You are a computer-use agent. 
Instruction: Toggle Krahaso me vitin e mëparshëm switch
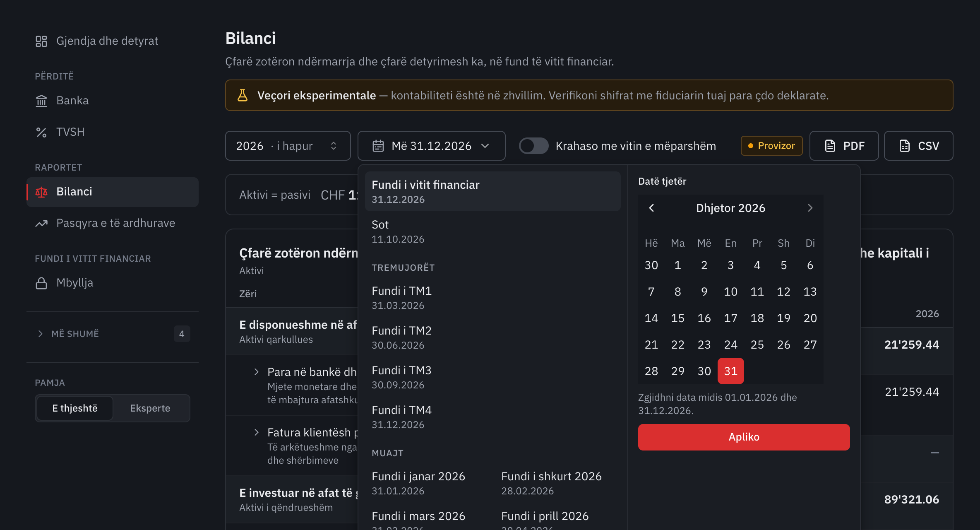tap(534, 146)
